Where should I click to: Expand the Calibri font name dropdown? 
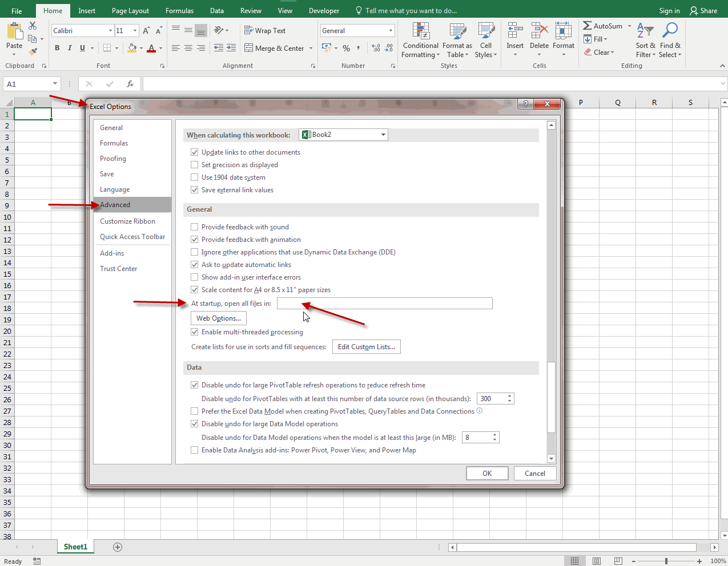[110, 31]
